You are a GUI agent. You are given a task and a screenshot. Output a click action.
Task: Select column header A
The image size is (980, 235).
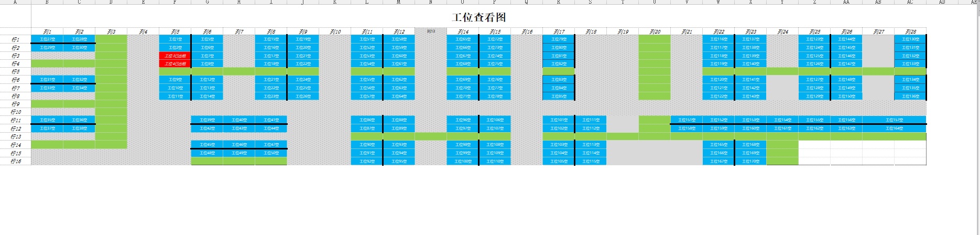point(15,2)
